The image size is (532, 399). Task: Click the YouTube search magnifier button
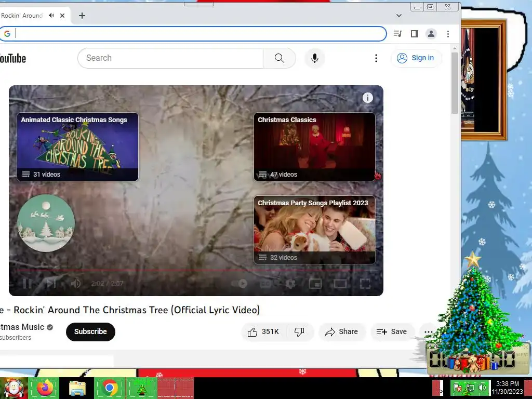[279, 58]
